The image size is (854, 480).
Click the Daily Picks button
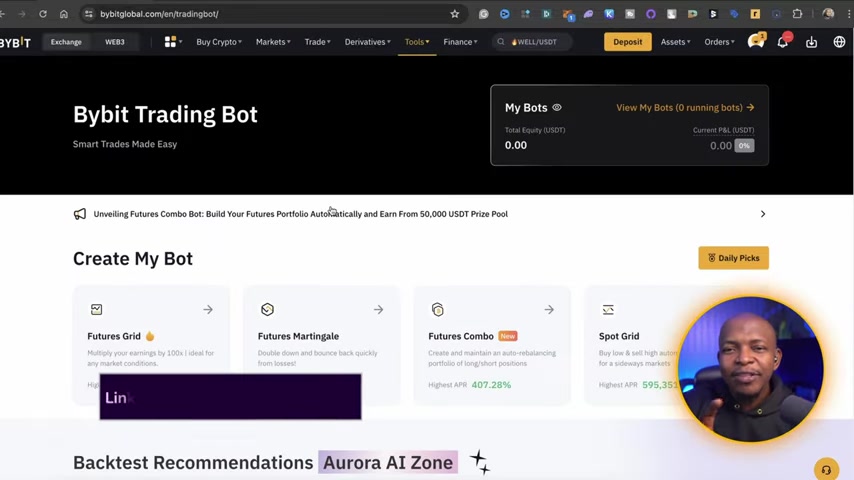734,258
